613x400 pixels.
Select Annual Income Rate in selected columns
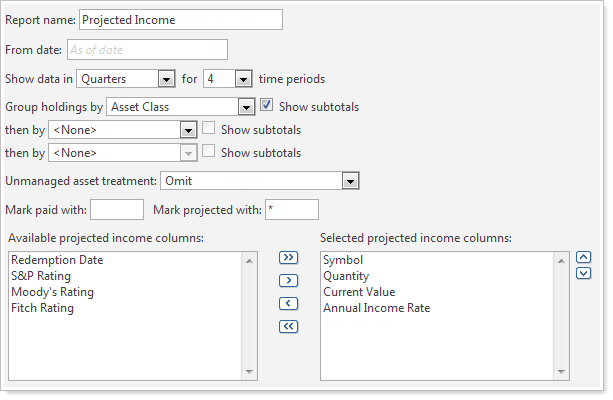[x=376, y=308]
